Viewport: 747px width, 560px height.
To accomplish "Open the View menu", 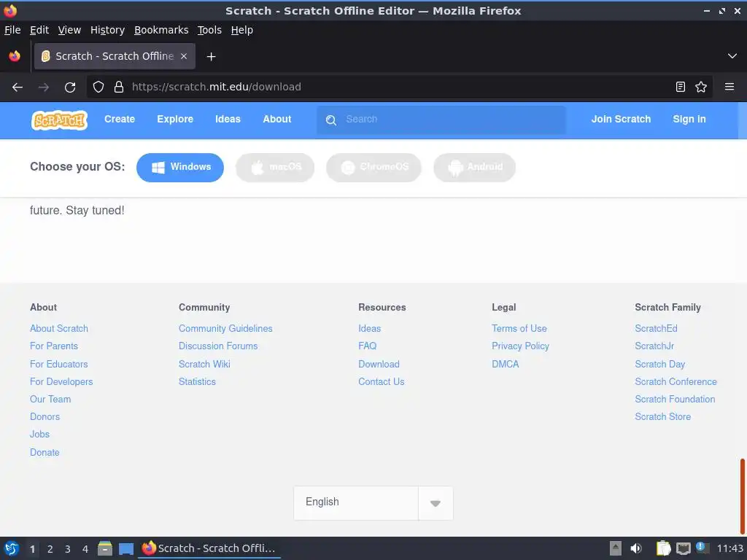I will point(69,30).
